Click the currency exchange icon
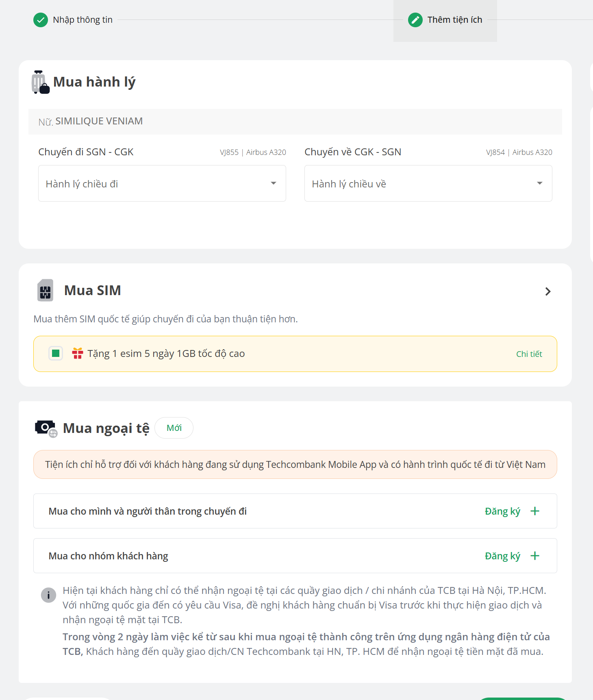 46,428
